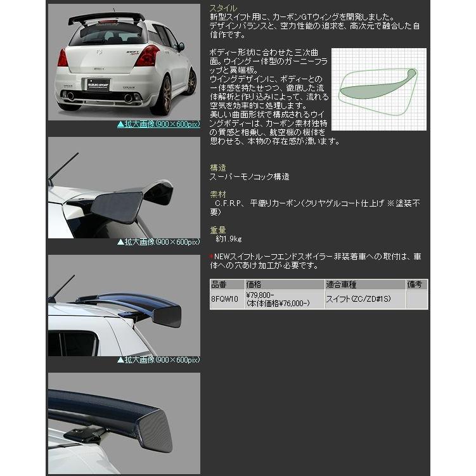The height and width of the screenshot is (476, 476).
Task: Select the 素材 heading
Action: (x=218, y=195)
